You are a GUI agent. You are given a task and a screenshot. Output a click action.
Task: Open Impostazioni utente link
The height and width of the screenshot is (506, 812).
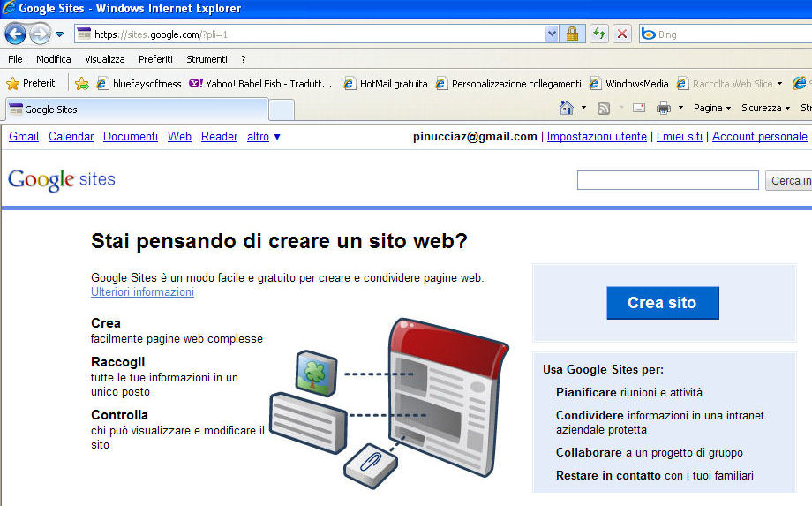pos(597,136)
